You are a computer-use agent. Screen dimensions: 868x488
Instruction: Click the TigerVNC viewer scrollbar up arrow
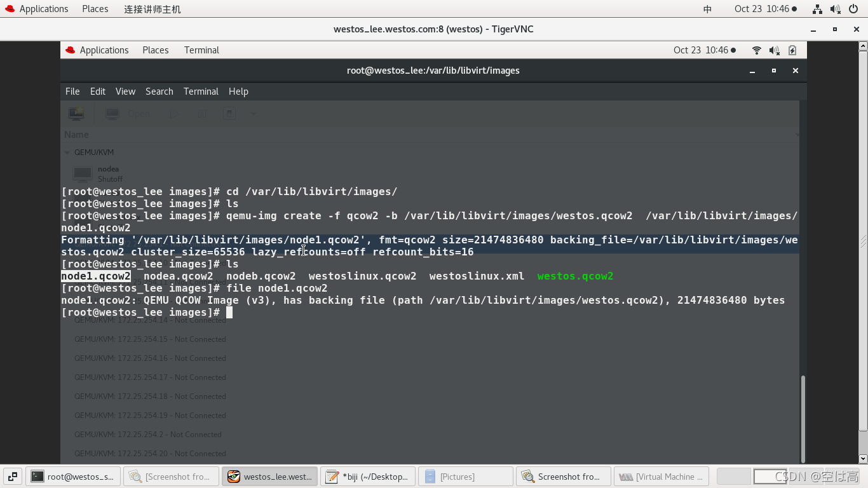tap(863, 46)
